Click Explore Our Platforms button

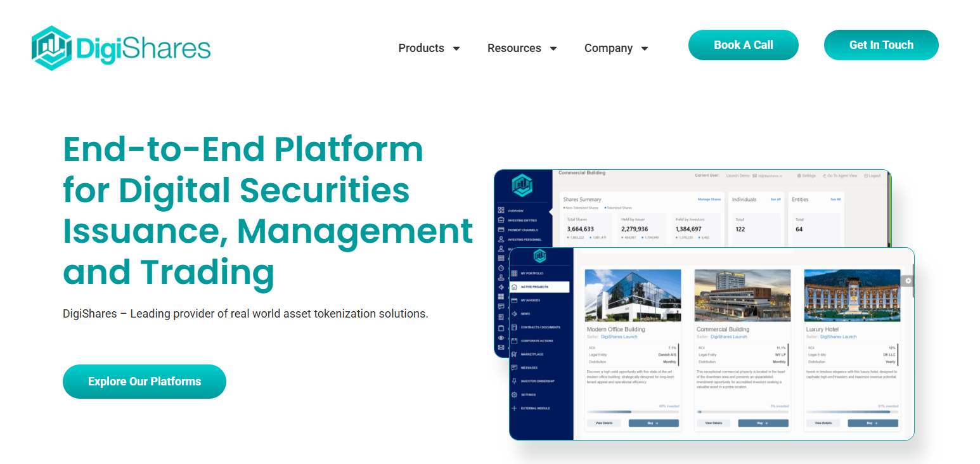click(x=145, y=382)
